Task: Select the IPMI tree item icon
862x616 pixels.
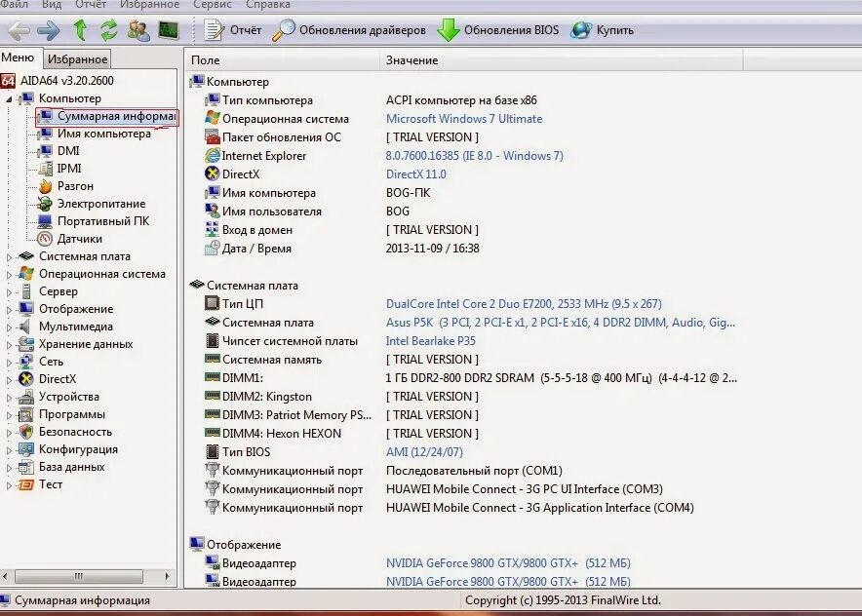Action: point(46,169)
